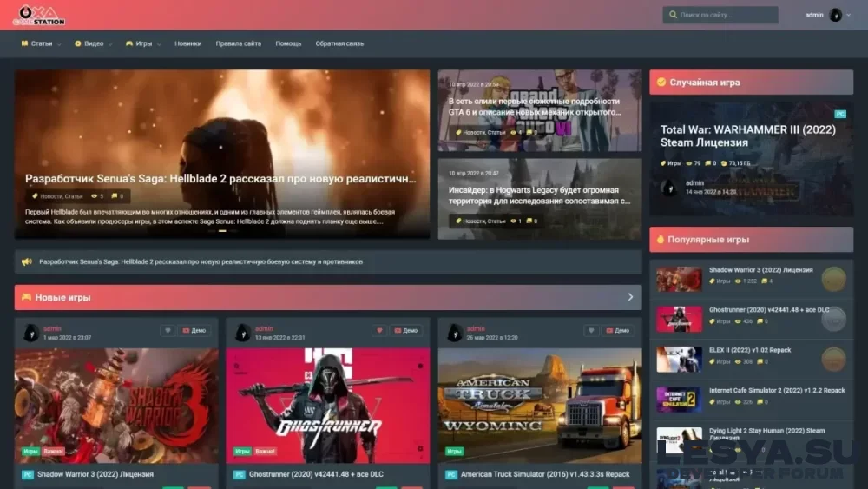Click Демо button on Shadow Warrior card

[194, 330]
